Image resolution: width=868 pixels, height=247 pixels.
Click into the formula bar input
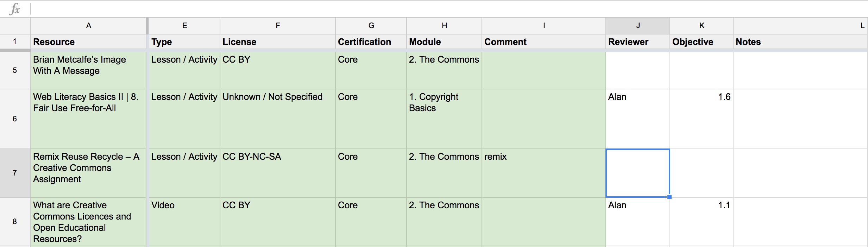click(x=422, y=9)
